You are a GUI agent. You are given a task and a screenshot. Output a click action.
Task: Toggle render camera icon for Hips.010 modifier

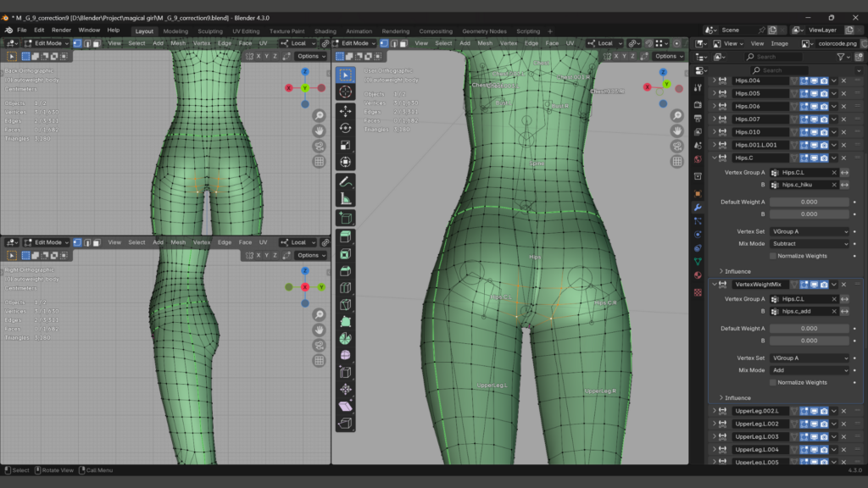click(824, 132)
